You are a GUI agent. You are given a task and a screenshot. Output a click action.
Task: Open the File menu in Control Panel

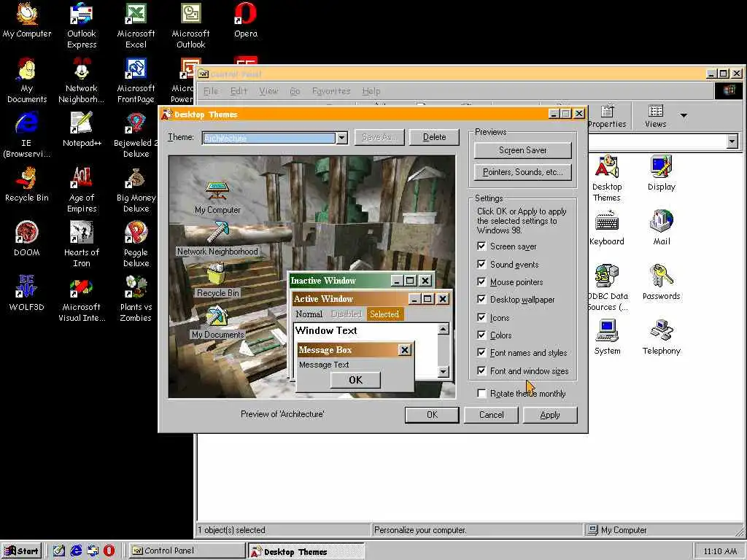coord(211,91)
